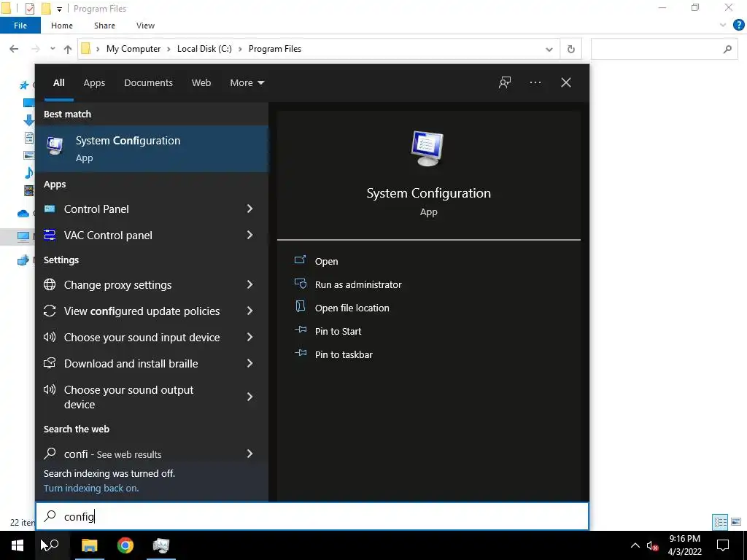Select the Apps search filter tab

click(x=94, y=82)
